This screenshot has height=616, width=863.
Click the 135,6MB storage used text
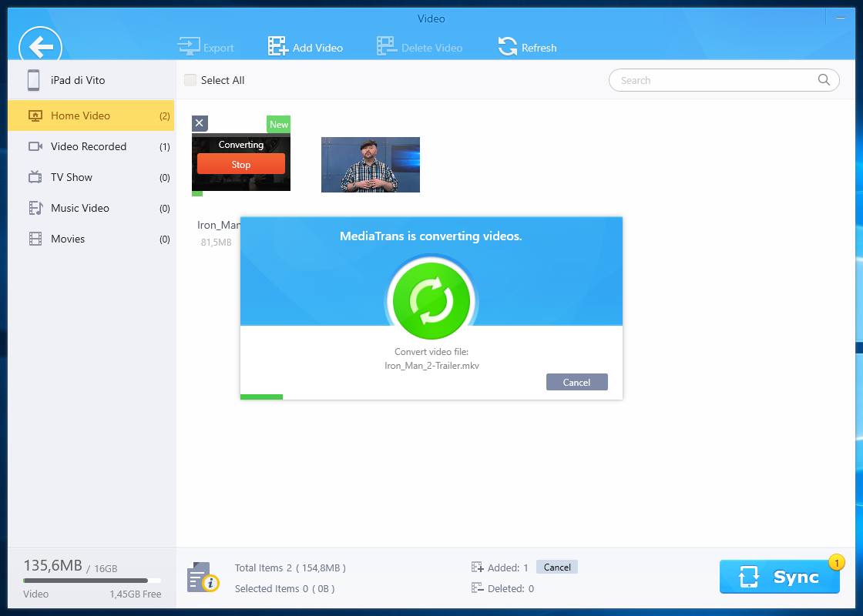point(53,565)
